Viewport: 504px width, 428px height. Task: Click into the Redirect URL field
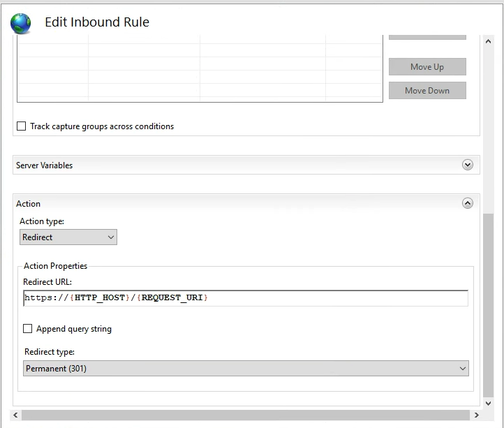246,298
